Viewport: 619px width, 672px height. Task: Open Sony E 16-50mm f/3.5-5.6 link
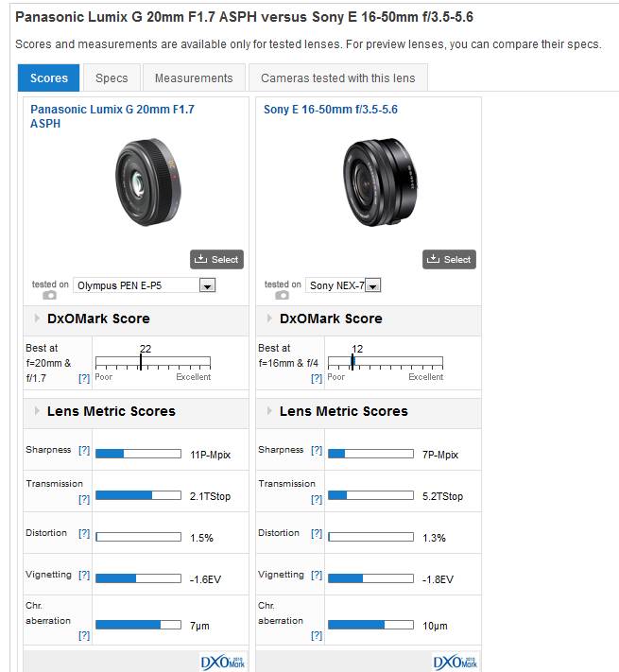[330, 110]
